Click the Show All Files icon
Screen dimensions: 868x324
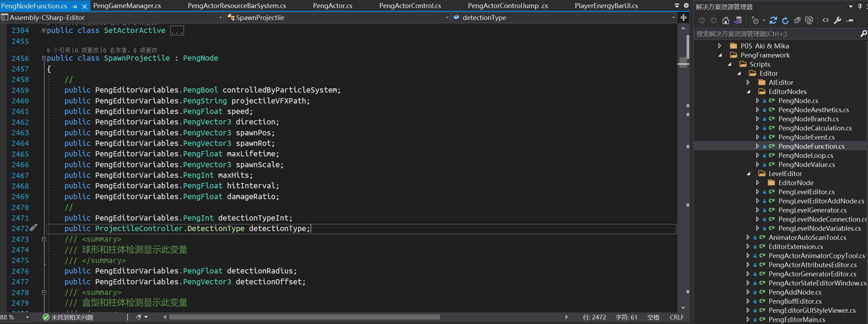[809, 21]
